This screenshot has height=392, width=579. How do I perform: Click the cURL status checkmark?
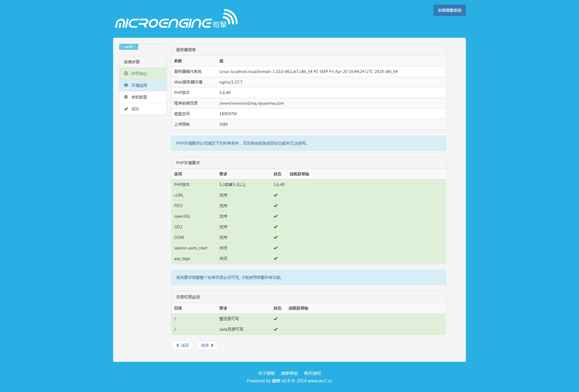[276, 195]
